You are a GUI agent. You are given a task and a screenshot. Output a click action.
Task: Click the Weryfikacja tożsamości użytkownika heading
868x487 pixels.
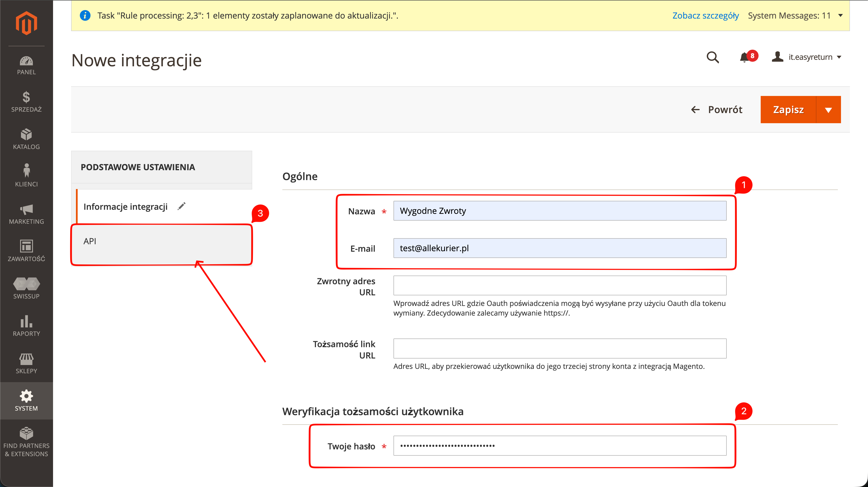click(x=373, y=411)
